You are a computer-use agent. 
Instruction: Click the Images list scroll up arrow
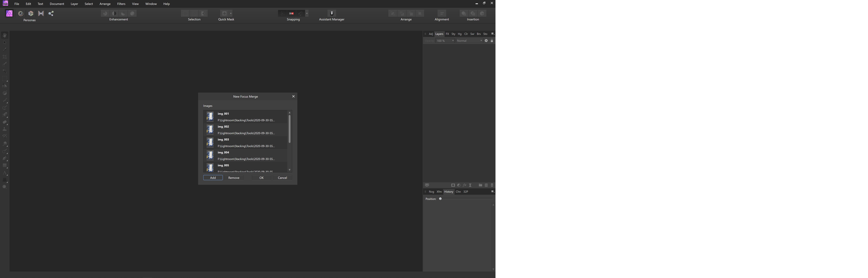tap(289, 113)
